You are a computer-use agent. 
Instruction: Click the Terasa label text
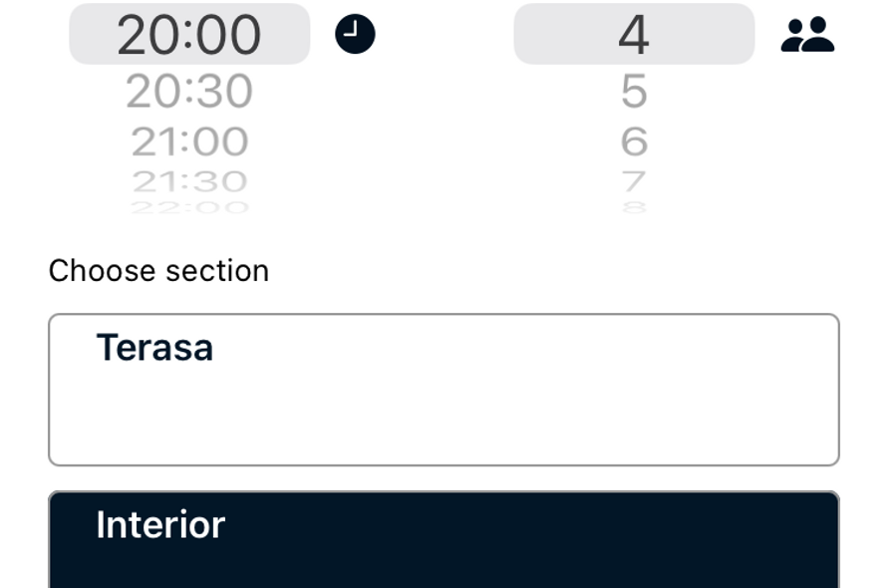pos(155,347)
